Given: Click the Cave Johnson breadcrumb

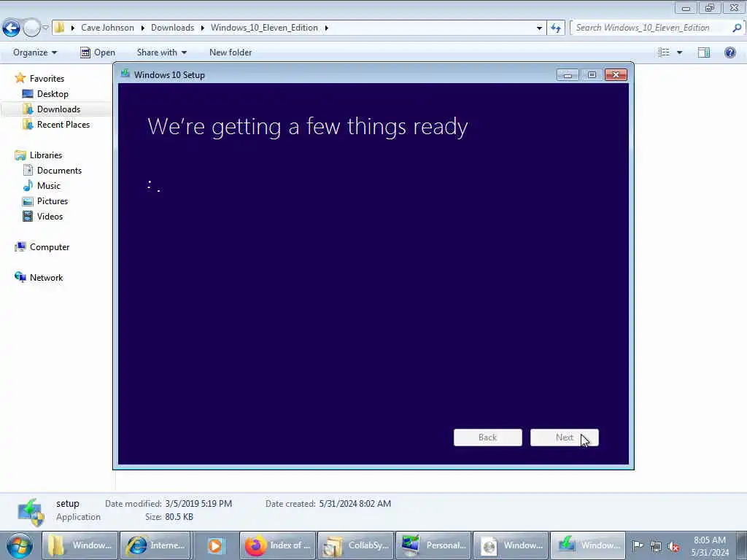Looking at the screenshot, I should (x=107, y=28).
